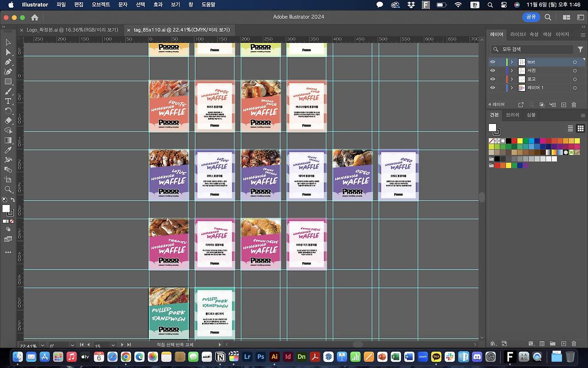Click the 모두 검색 layer search field
588x368 pixels.
[x=532, y=49]
